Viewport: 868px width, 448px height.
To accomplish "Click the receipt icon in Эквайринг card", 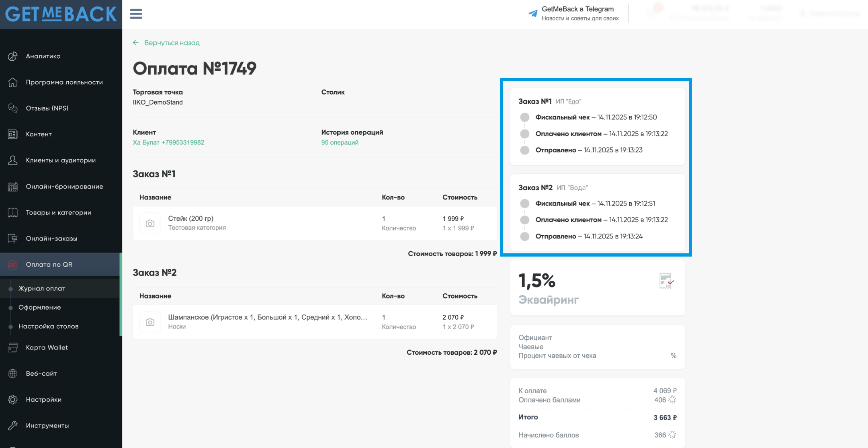I will [x=666, y=281].
